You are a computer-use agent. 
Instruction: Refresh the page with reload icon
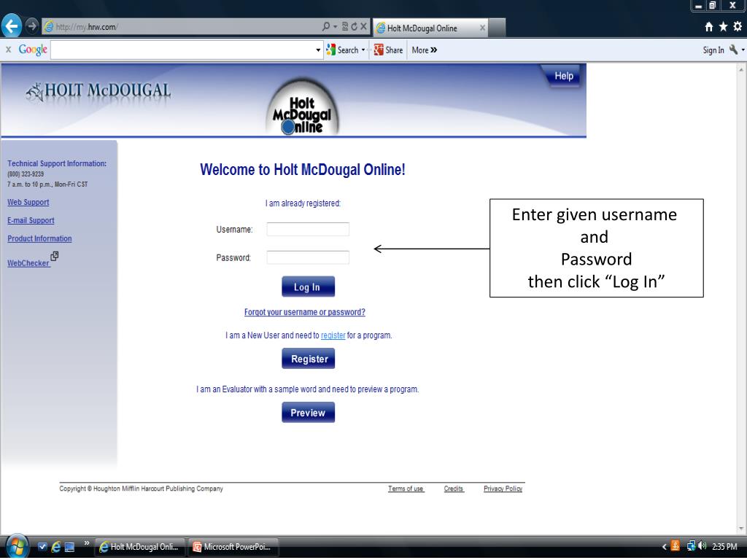[354, 27]
